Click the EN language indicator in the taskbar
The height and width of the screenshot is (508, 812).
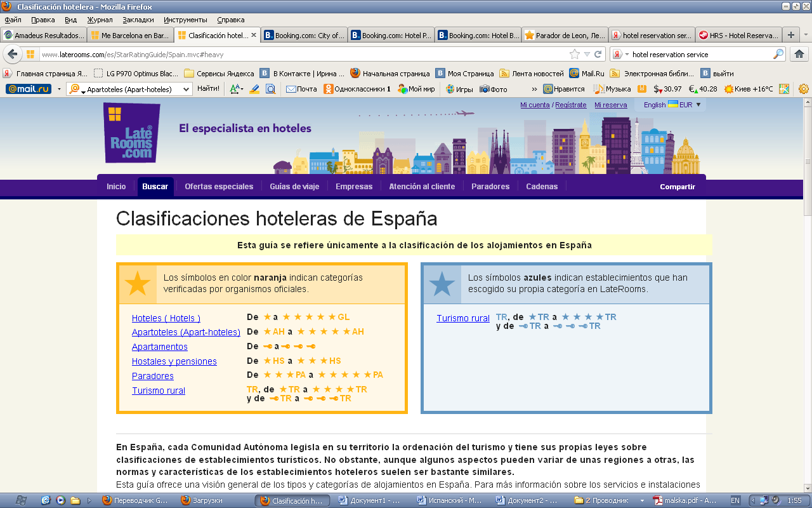pos(735,500)
